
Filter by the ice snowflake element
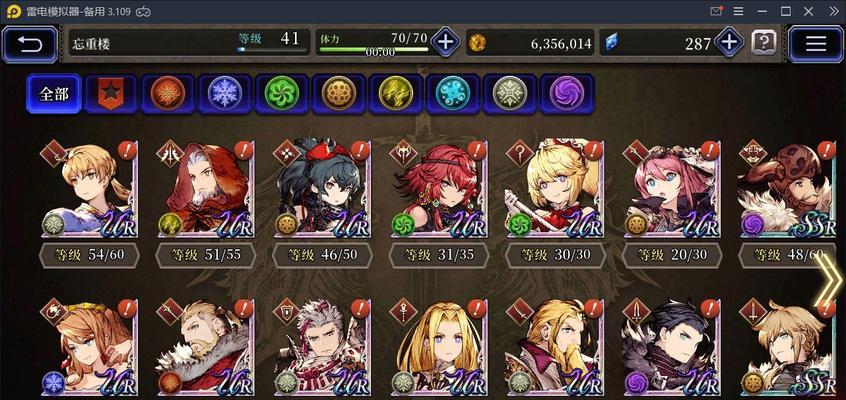pyautogui.click(x=225, y=94)
